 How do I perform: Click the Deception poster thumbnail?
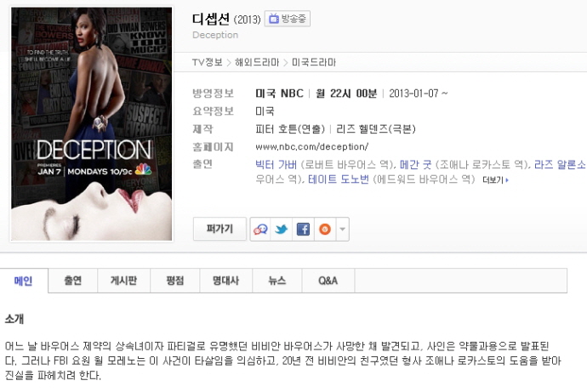click(x=92, y=124)
